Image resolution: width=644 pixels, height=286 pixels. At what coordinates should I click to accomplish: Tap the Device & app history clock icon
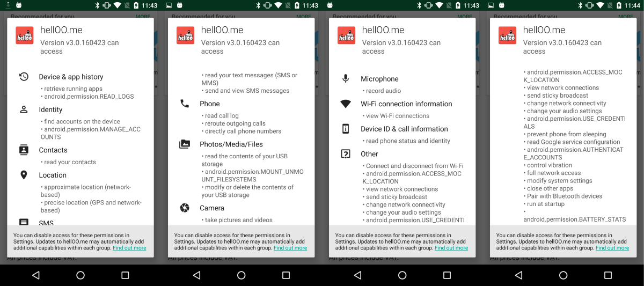point(24,77)
